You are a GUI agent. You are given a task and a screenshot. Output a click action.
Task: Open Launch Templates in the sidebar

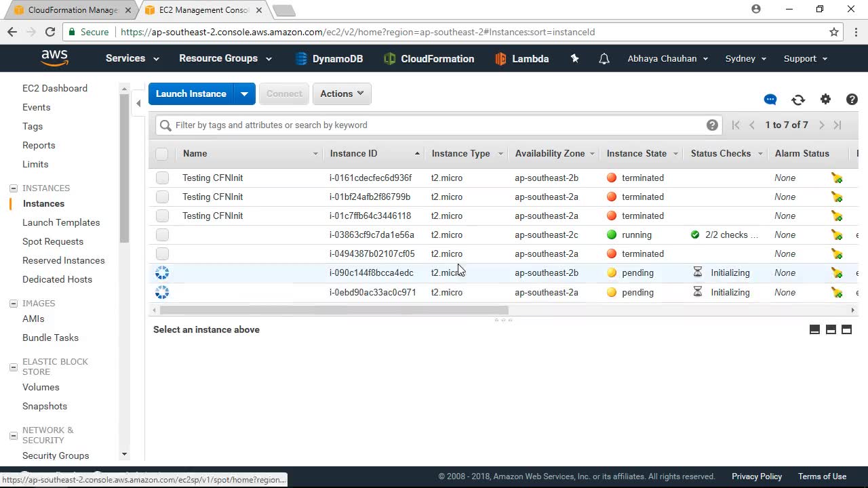61,222
